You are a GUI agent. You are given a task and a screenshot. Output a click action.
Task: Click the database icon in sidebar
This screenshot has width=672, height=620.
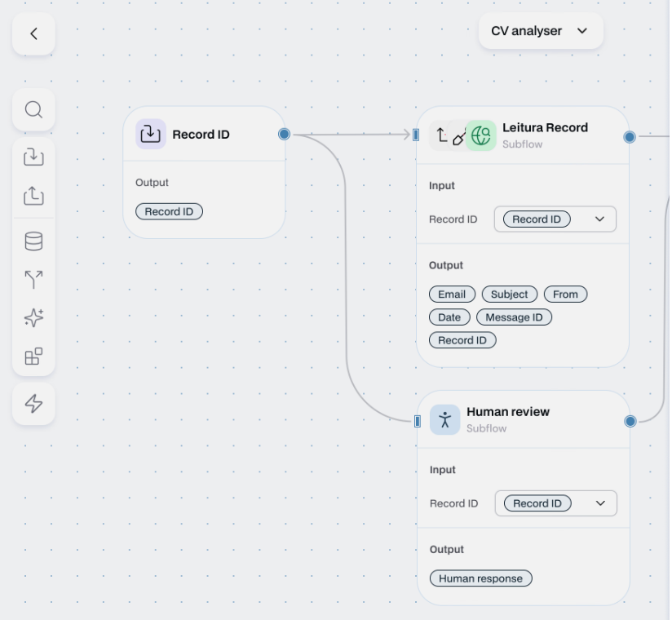tap(33, 241)
